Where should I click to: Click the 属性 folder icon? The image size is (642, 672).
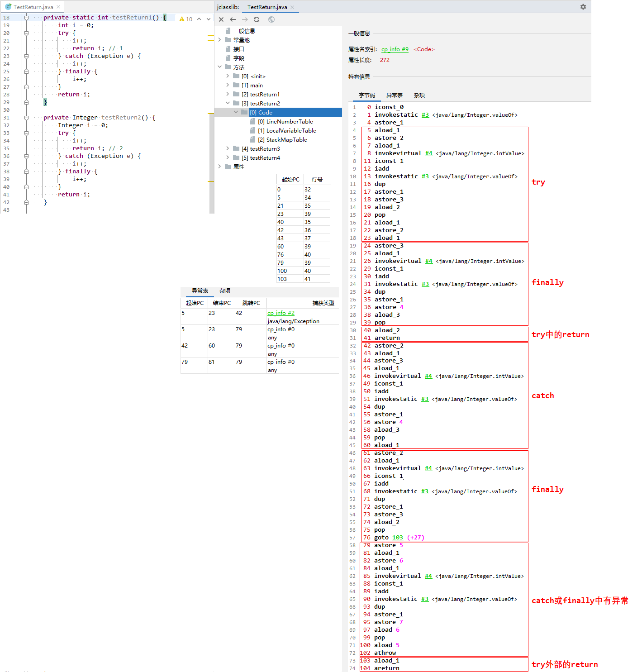click(x=228, y=167)
